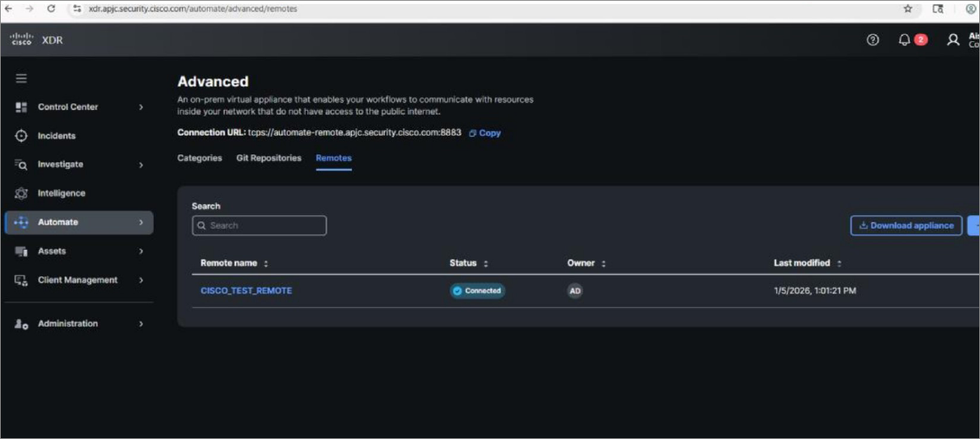Image resolution: width=980 pixels, height=439 pixels.
Task: Open notifications bell with 2 badge
Action: point(912,40)
